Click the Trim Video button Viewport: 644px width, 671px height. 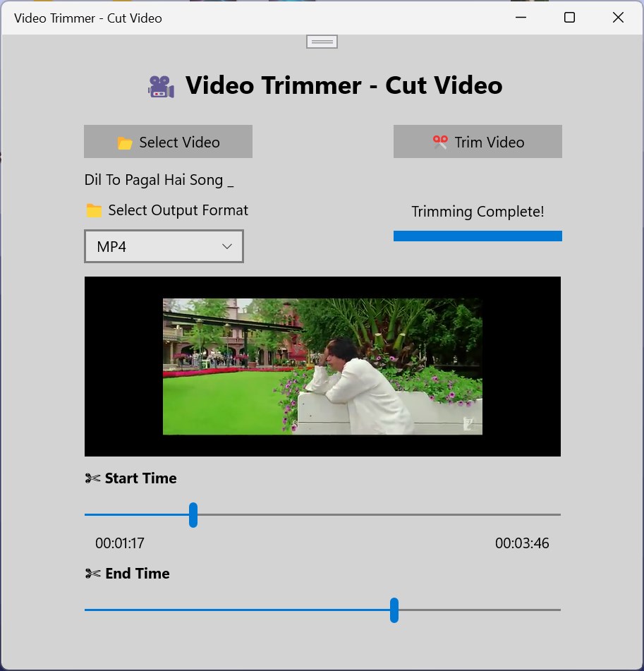point(478,142)
